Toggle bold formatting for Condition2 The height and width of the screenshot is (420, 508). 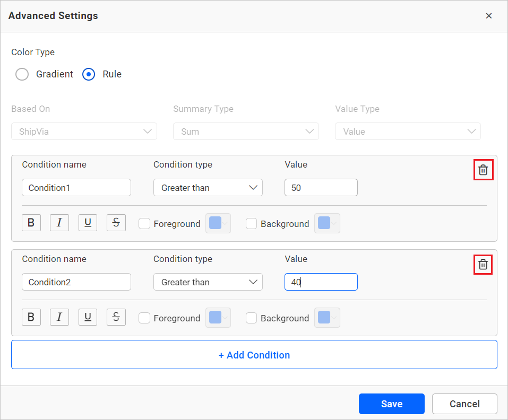(x=31, y=318)
